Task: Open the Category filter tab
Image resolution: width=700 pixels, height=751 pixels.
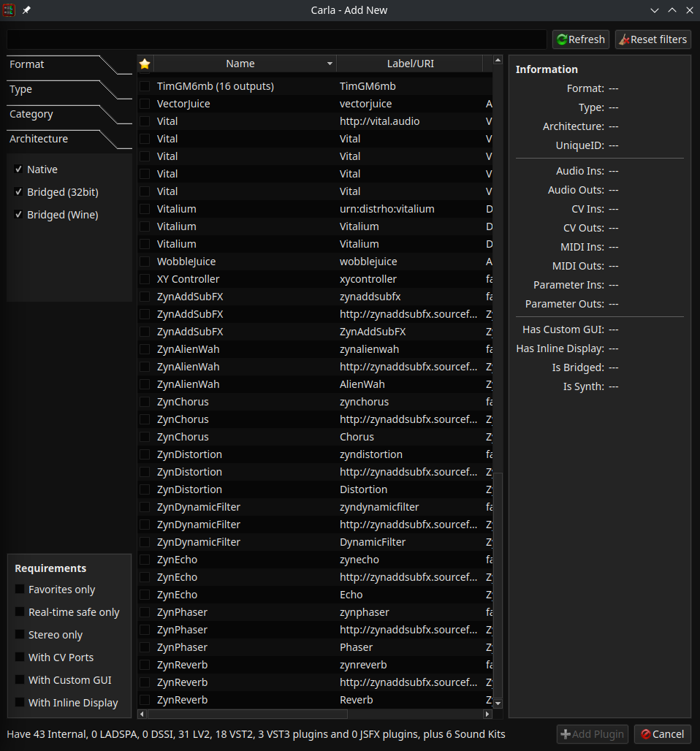Action: point(31,114)
